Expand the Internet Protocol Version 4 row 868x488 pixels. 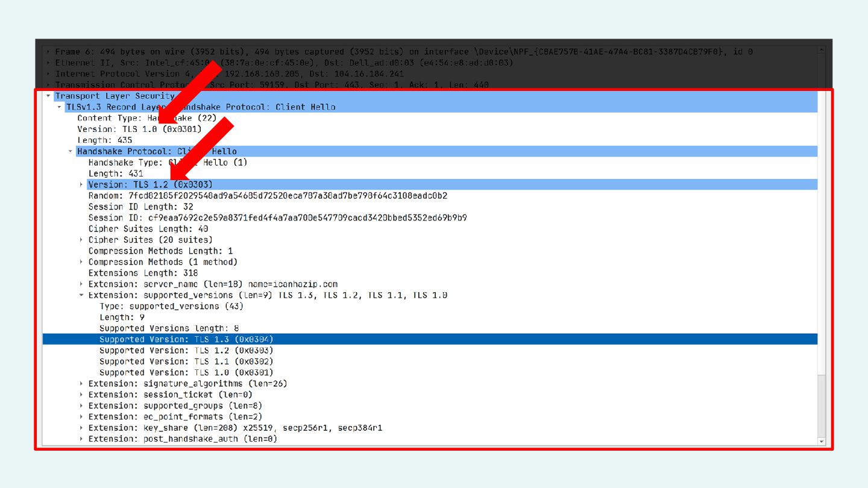click(x=48, y=74)
